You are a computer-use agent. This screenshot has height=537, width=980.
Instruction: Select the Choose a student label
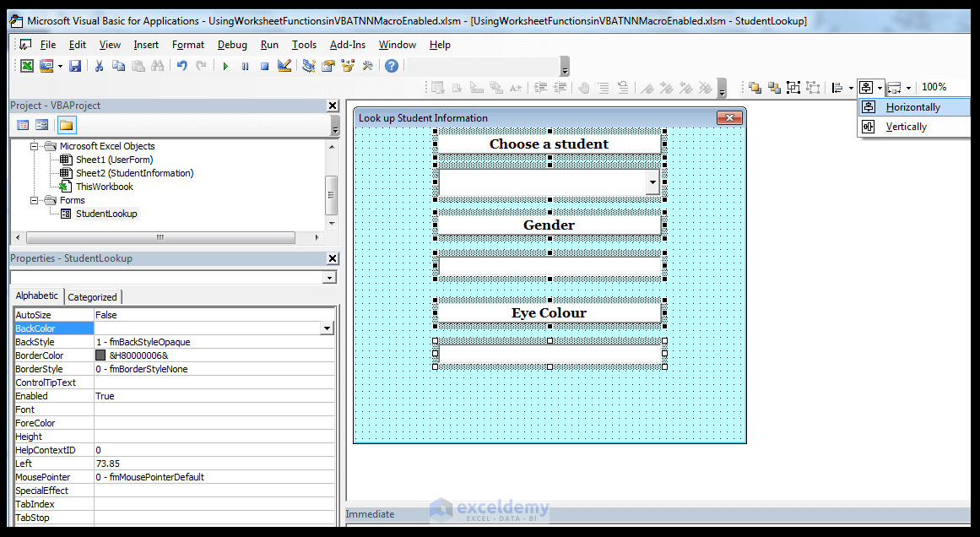(550, 144)
